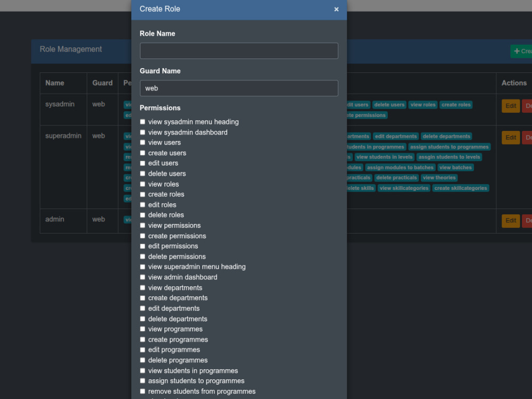Click Edit button in sysadmin row

coord(511,106)
